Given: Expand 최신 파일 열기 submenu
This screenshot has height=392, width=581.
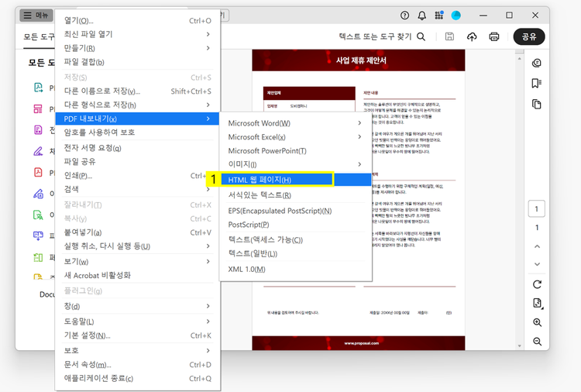Looking at the screenshot, I should pyautogui.click(x=137, y=34).
